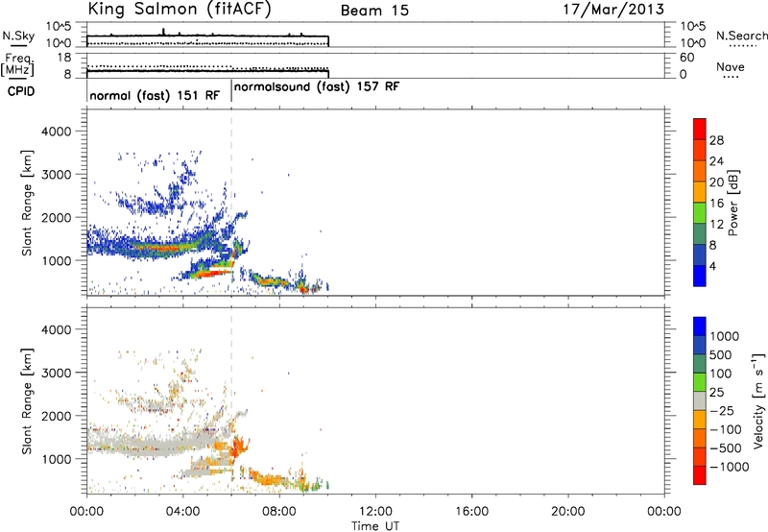Viewport: 768px width, 532px height.
Task: Click the 16:00 time tick label
Action: [x=471, y=512]
